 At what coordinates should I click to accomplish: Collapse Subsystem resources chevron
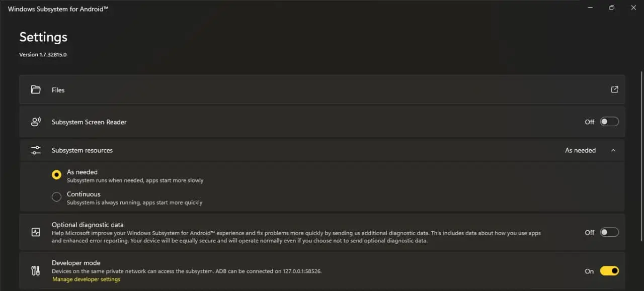pyautogui.click(x=613, y=150)
